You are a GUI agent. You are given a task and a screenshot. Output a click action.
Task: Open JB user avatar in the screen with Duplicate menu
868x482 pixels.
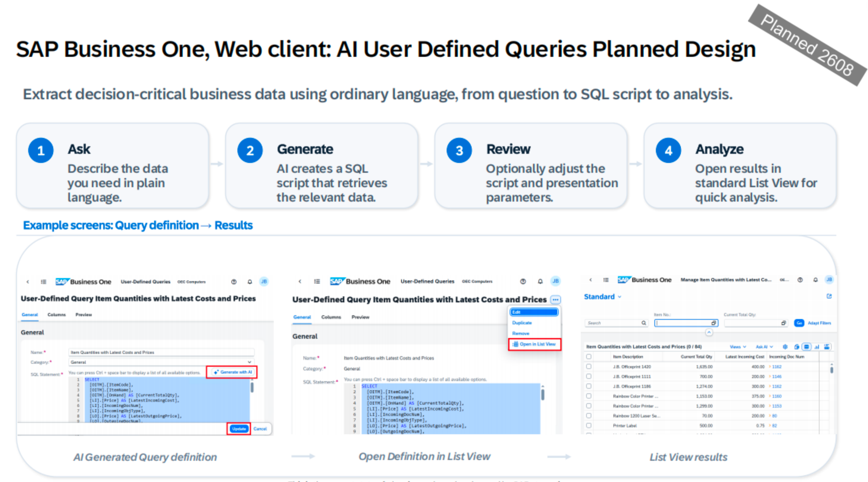pyautogui.click(x=555, y=281)
